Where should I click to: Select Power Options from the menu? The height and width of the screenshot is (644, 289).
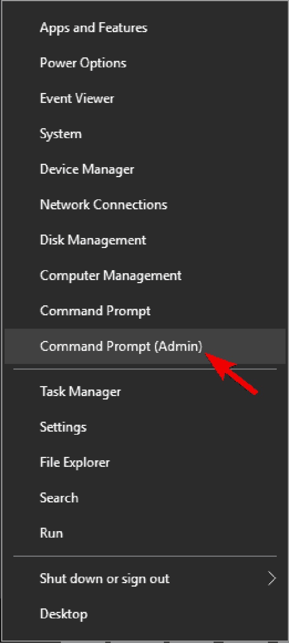[x=83, y=63]
